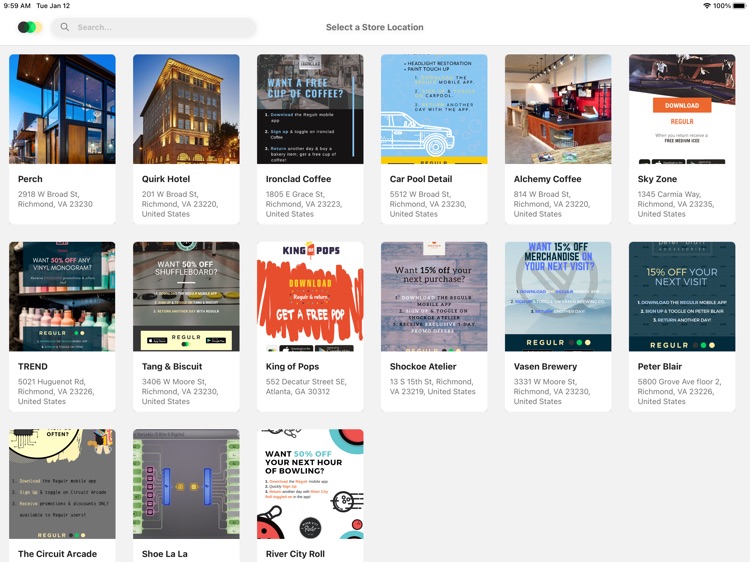Tap the 552 Decatur Street SE address

306,386
